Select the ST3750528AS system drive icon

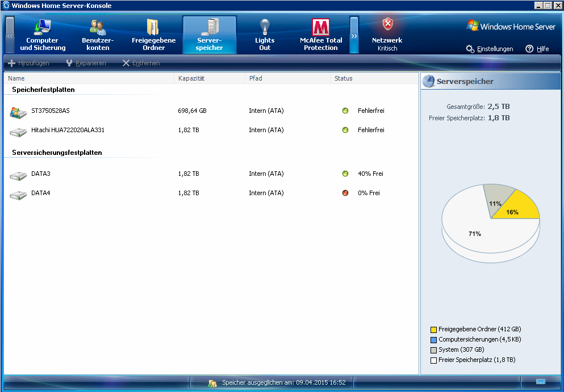(x=18, y=112)
